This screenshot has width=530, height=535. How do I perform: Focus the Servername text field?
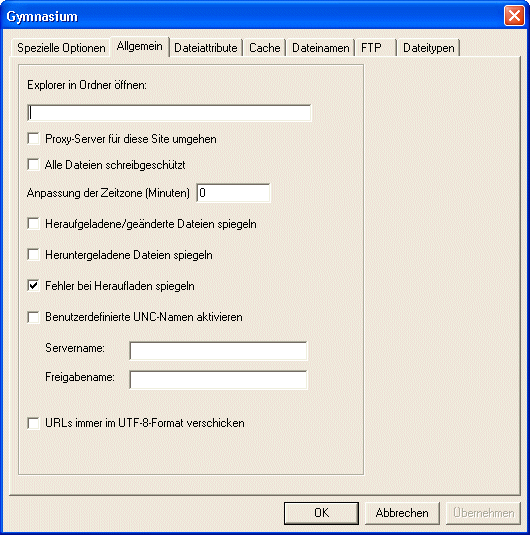click(218, 351)
